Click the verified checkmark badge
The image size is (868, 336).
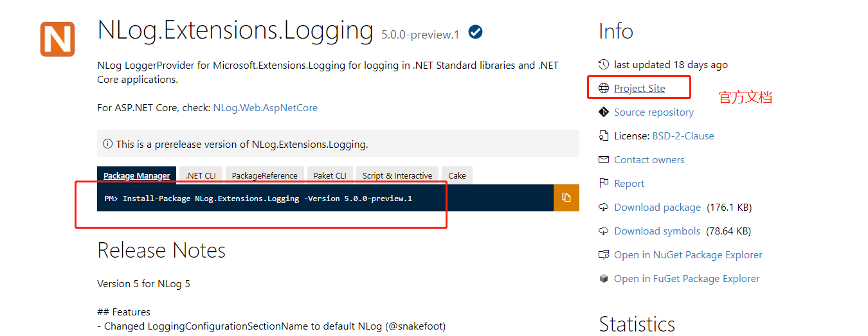click(476, 31)
